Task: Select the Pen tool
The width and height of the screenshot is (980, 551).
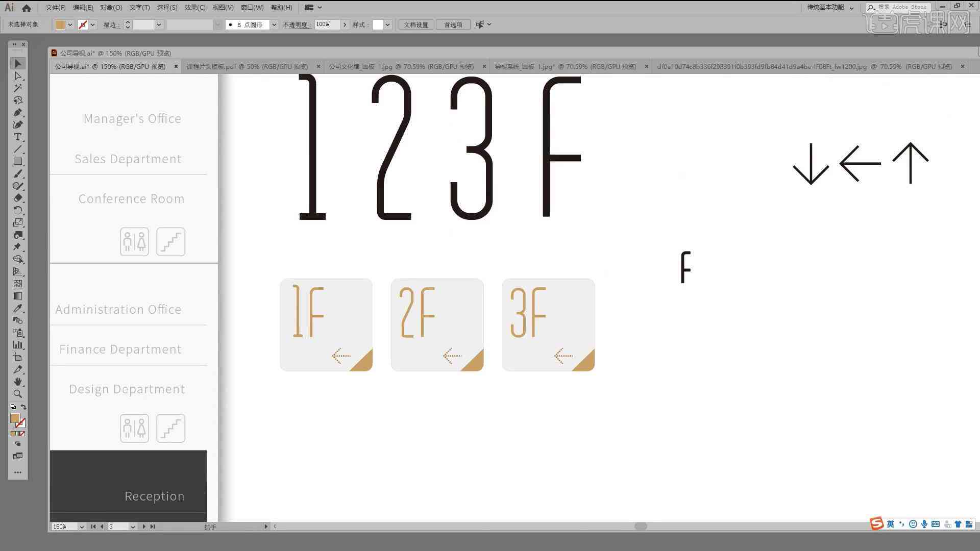Action: click(18, 113)
